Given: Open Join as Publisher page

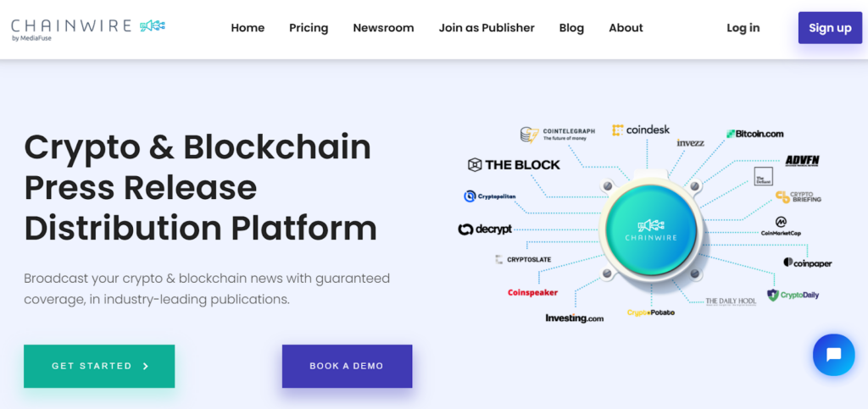Looking at the screenshot, I should click(x=487, y=28).
